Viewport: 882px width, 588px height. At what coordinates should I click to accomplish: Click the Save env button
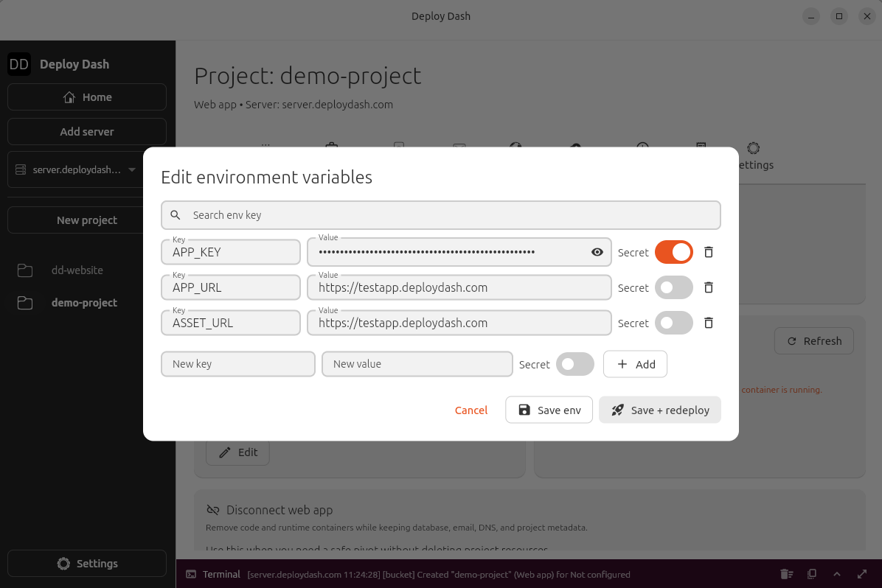pos(549,410)
